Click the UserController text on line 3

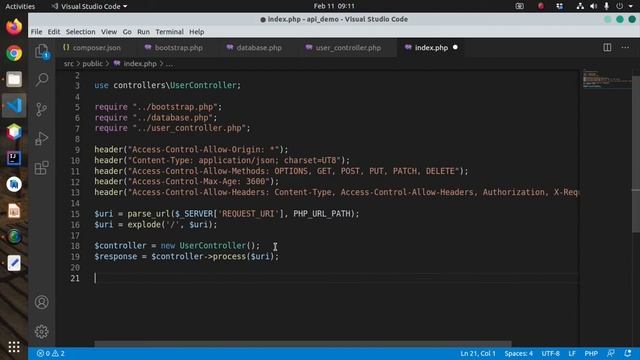(204, 85)
